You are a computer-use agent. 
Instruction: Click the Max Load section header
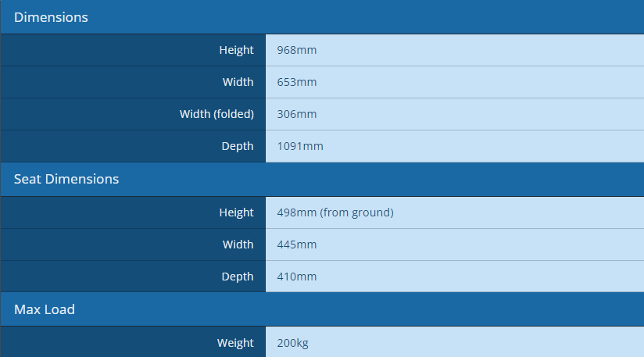pyautogui.click(x=45, y=309)
